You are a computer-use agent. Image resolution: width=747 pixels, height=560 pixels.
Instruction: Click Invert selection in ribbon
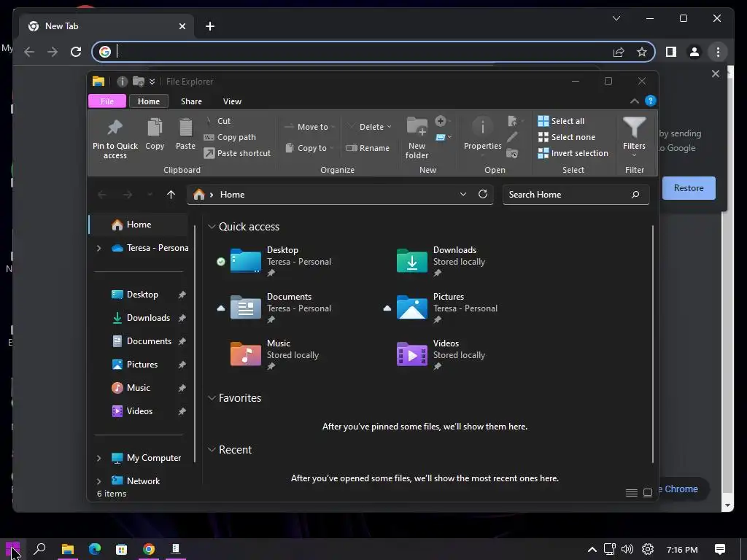point(573,153)
